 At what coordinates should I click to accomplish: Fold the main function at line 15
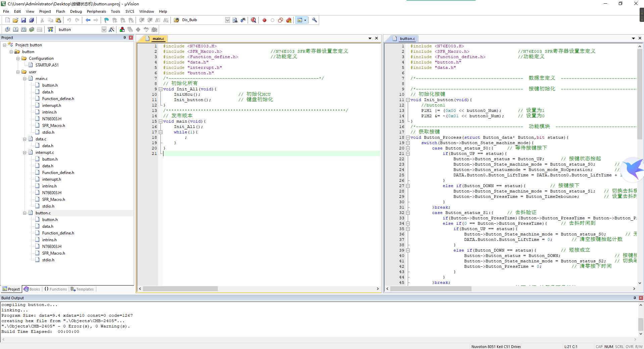(x=160, y=122)
